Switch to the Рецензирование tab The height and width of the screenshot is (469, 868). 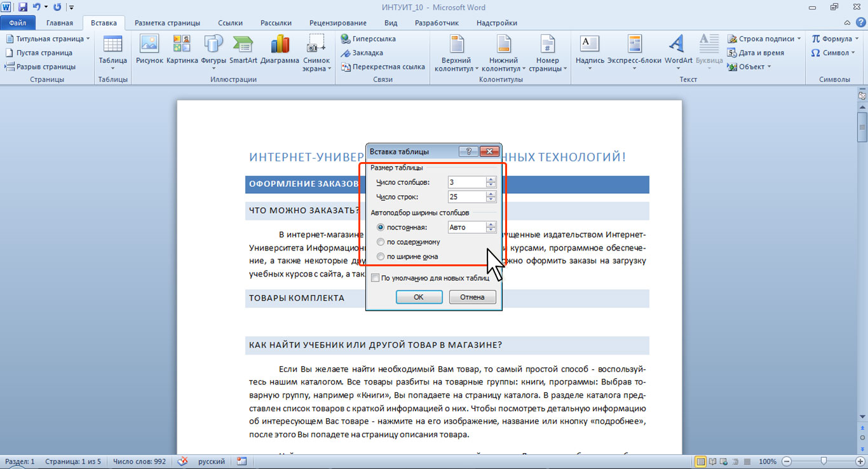coord(337,23)
